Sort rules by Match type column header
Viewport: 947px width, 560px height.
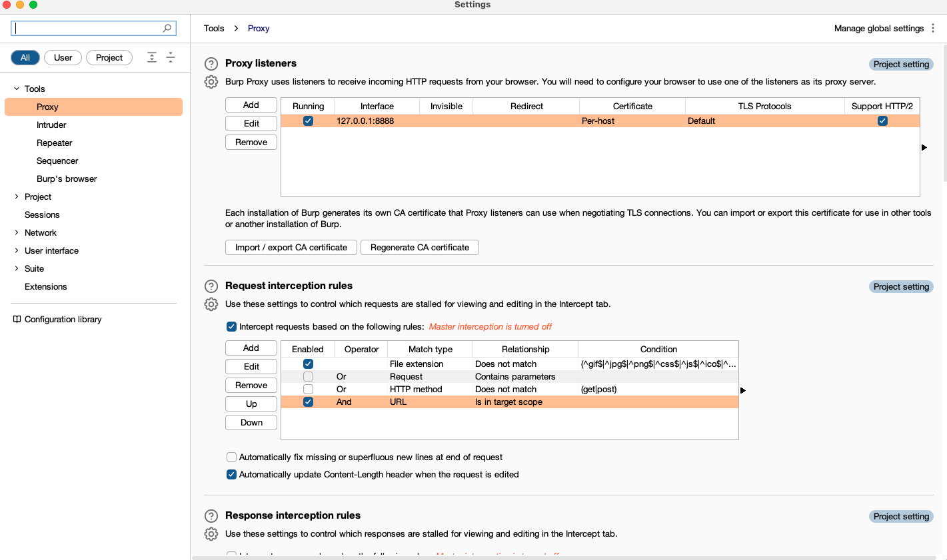(x=431, y=349)
